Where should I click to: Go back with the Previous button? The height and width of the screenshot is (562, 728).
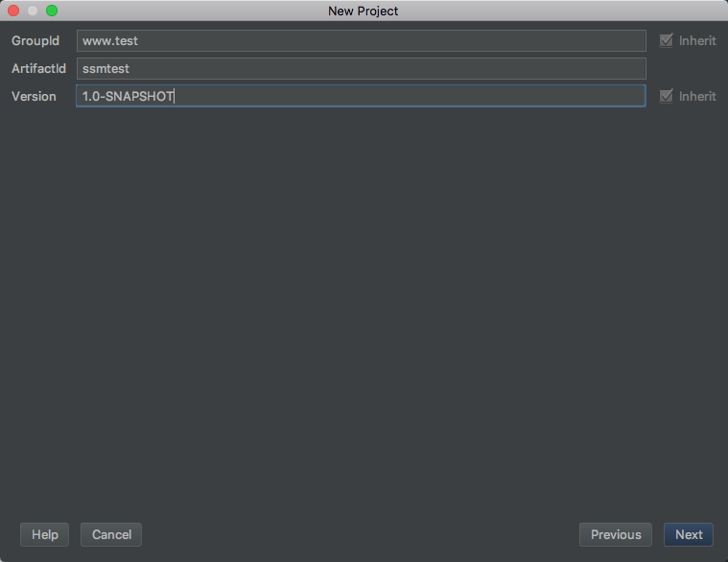616,534
